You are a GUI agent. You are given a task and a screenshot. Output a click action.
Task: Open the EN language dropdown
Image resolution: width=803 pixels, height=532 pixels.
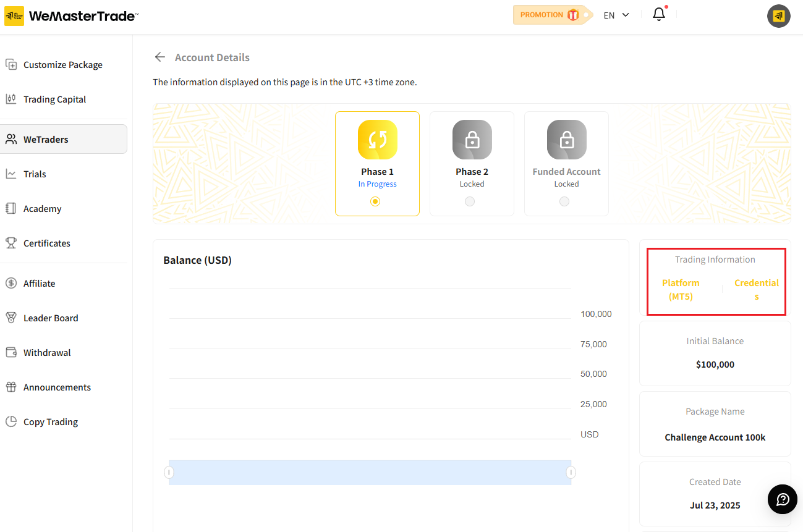(616, 15)
